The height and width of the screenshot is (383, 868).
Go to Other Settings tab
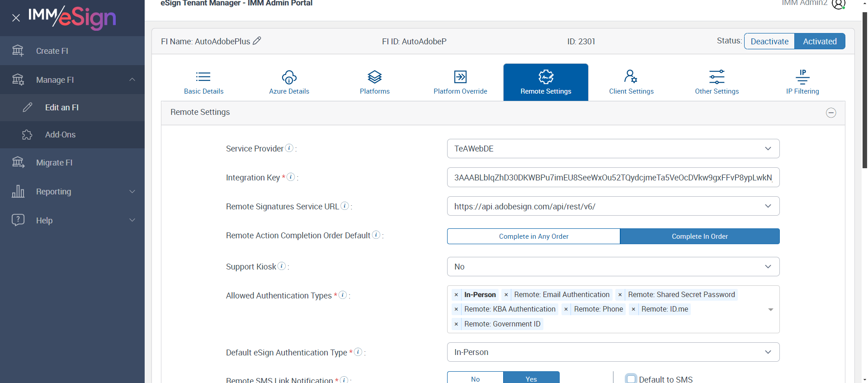coord(717,82)
